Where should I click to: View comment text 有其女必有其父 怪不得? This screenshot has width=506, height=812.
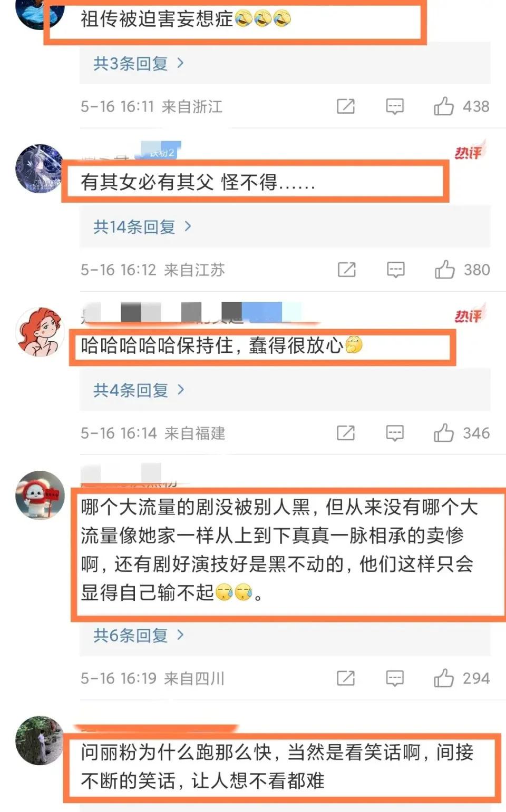[x=198, y=182]
